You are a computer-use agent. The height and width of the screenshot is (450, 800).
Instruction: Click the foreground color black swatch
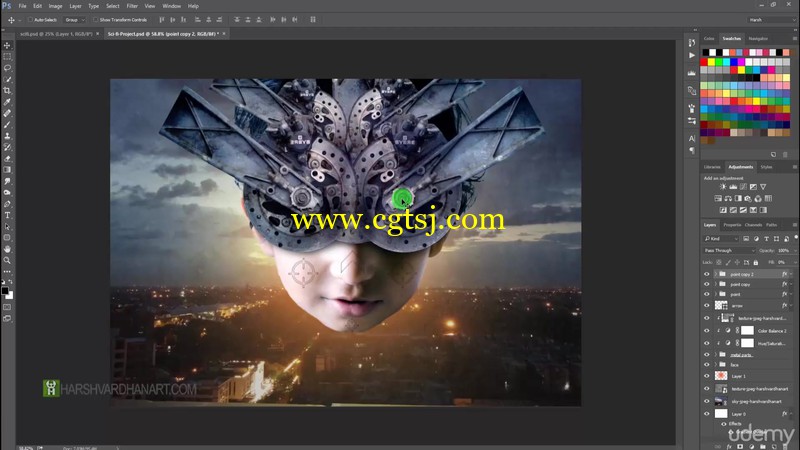[x=5, y=291]
